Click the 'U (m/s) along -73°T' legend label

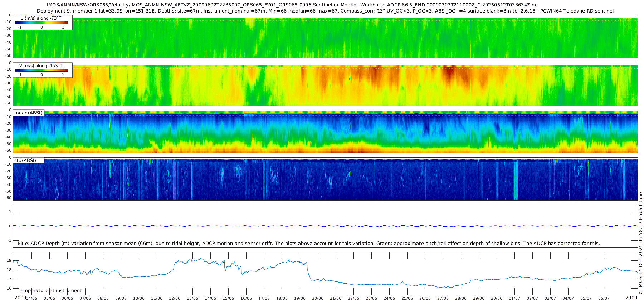[x=41, y=18]
